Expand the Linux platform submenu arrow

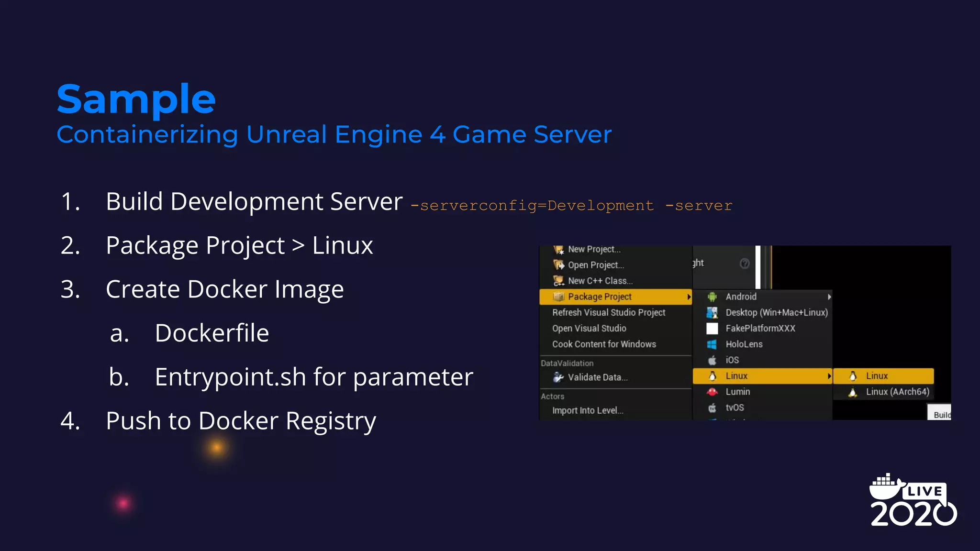(829, 376)
